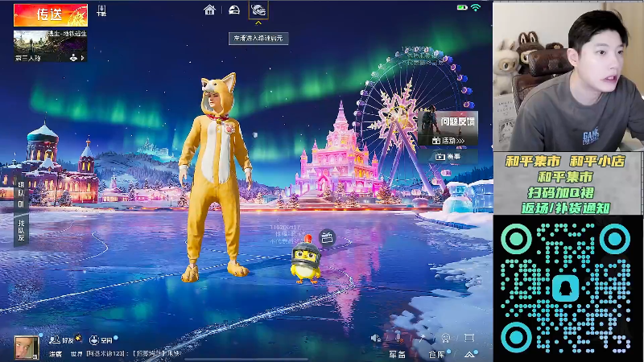Click the character icon beside the frame icon
644x362 pixels.
(446, 338)
